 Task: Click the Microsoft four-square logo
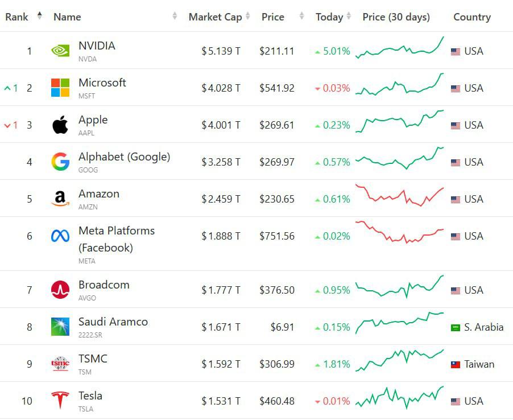pos(60,88)
